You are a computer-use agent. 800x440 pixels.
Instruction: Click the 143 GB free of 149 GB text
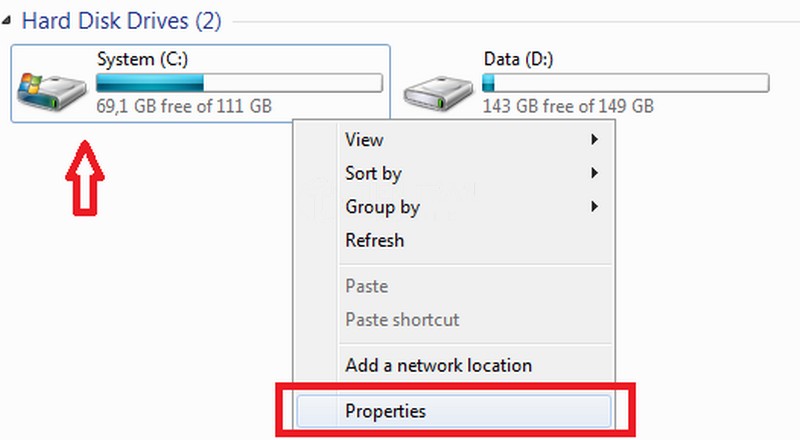point(568,105)
